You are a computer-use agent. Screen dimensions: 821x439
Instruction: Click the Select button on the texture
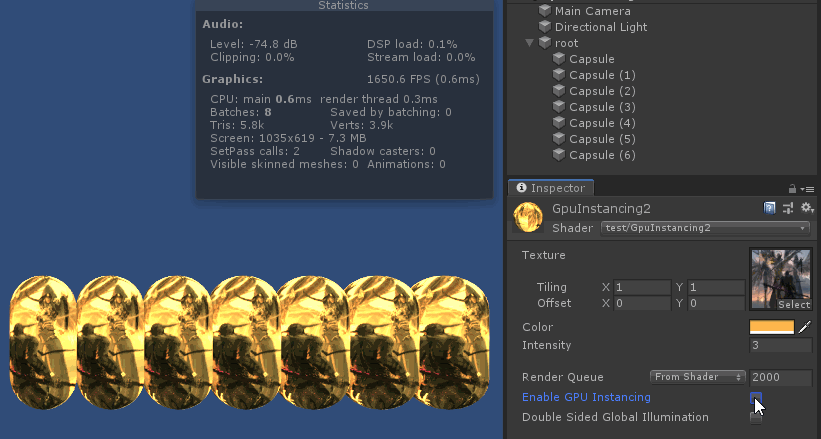pos(794,304)
